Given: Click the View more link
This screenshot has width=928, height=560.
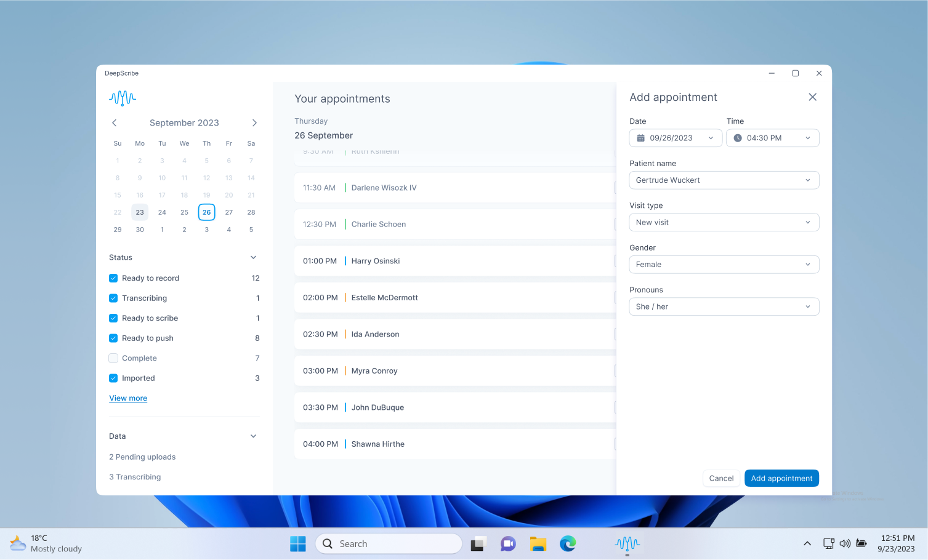Looking at the screenshot, I should 128,398.
